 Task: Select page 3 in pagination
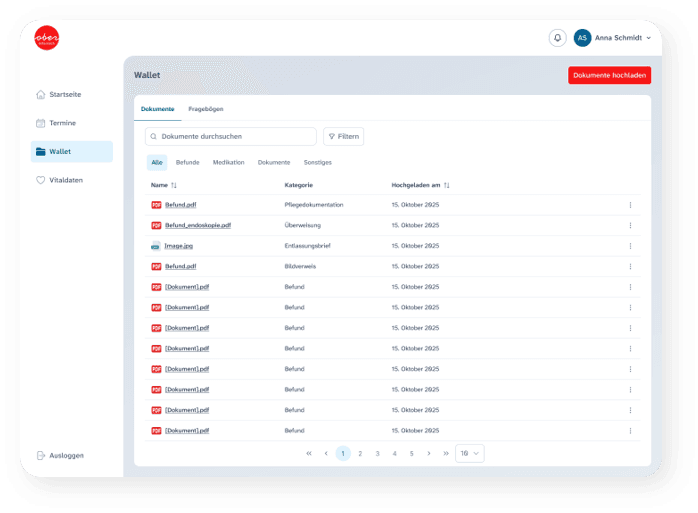coord(377,453)
